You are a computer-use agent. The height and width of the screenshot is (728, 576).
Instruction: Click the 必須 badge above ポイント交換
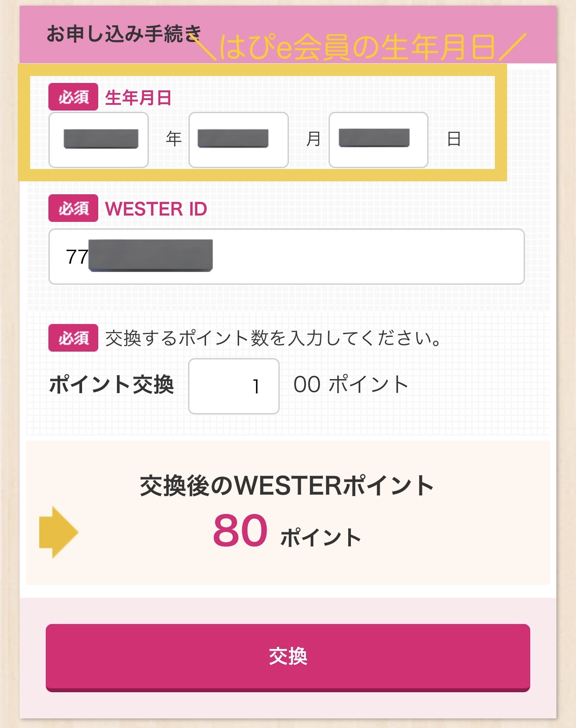(x=73, y=338)
